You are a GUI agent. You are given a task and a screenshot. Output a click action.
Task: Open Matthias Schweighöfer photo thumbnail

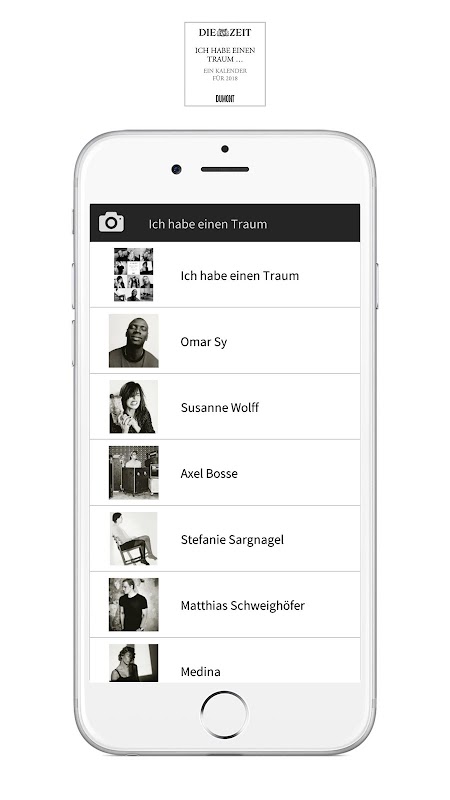134,605
